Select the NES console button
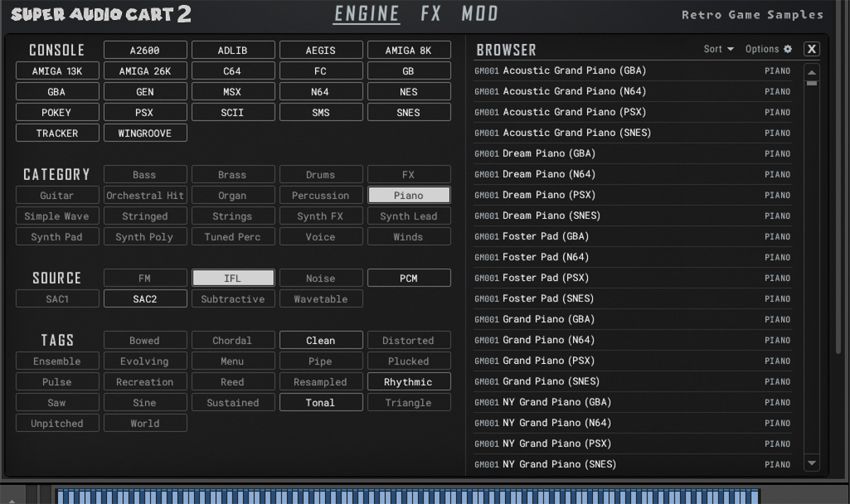 (408, 91)
